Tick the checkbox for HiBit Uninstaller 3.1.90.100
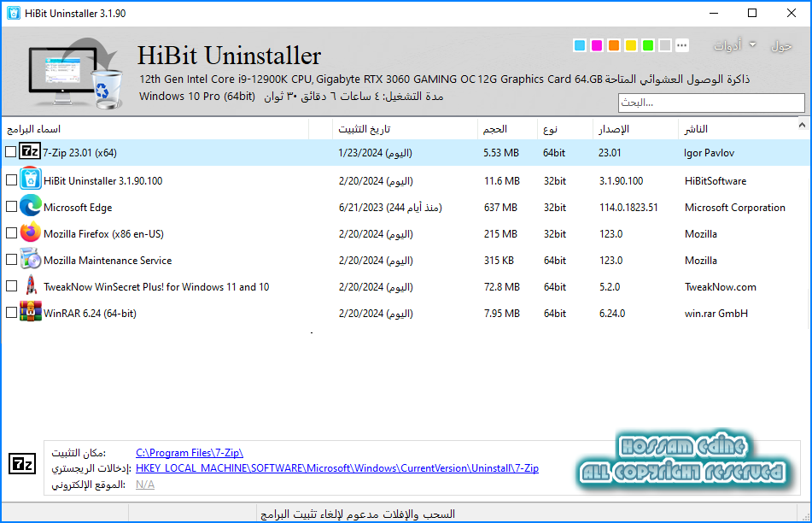This screenshot has width=812, height=523. tap(11, 179)
